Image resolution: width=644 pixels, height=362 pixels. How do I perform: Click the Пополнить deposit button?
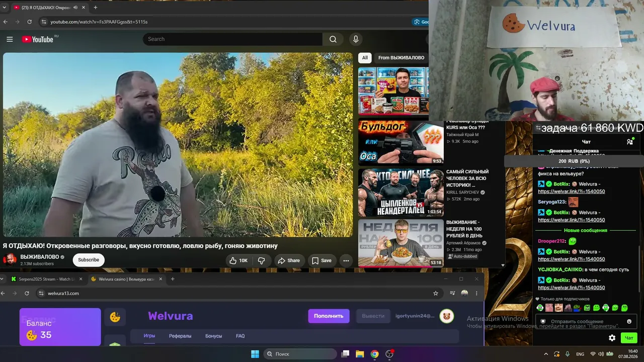point(329,316)
